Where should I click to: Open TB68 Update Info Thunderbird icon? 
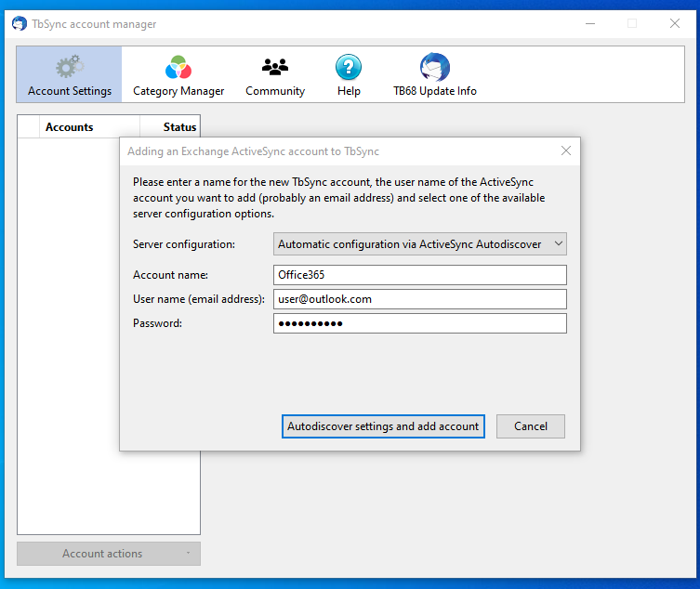point(435,67)
